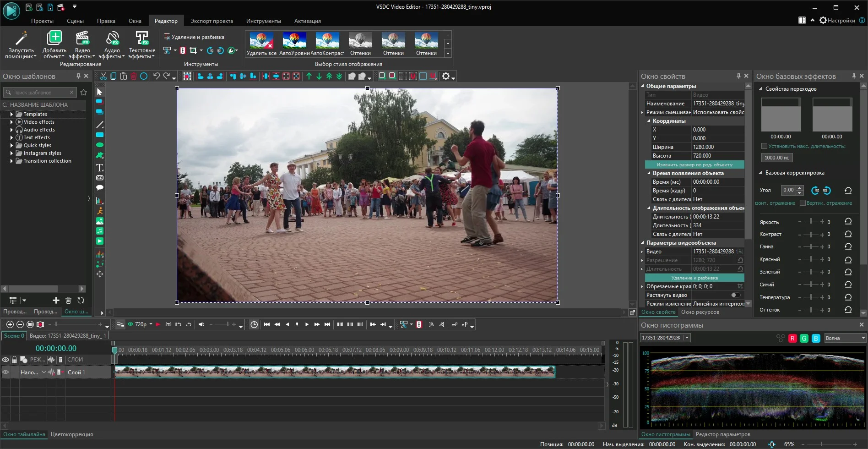868x449 pixels.
Task: Switch to the Окно ресурсов tab
Action: [700, 312]
